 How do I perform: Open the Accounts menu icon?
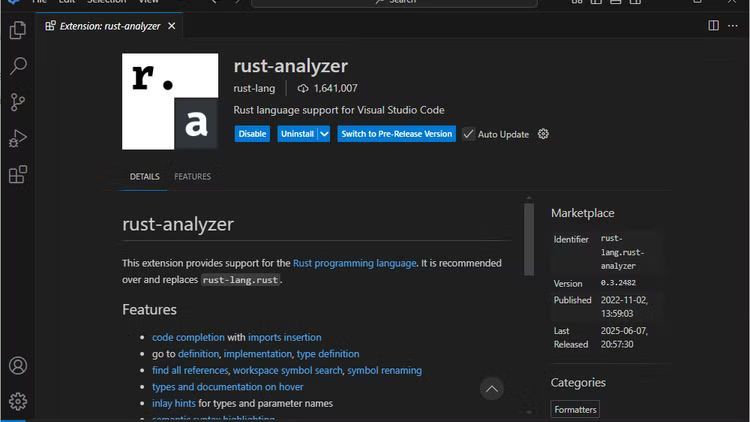click(17, 366)
